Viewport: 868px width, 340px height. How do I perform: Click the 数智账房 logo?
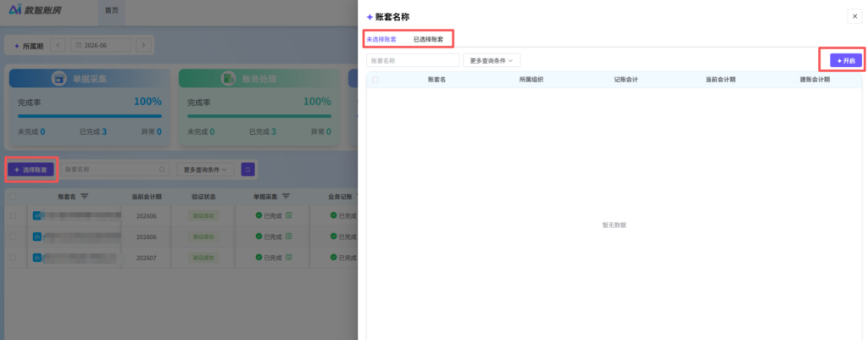pyautogui.click(x=36, y=10)
